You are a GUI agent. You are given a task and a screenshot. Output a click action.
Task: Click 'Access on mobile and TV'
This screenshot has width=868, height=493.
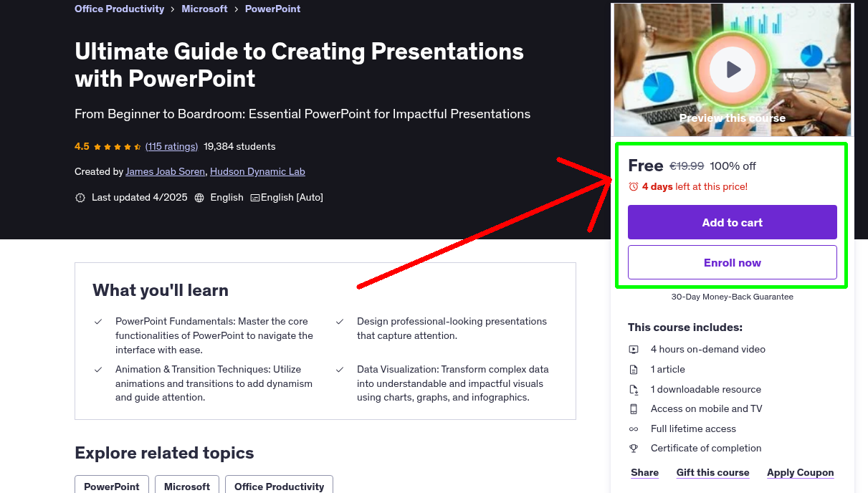tap(707, 409)
